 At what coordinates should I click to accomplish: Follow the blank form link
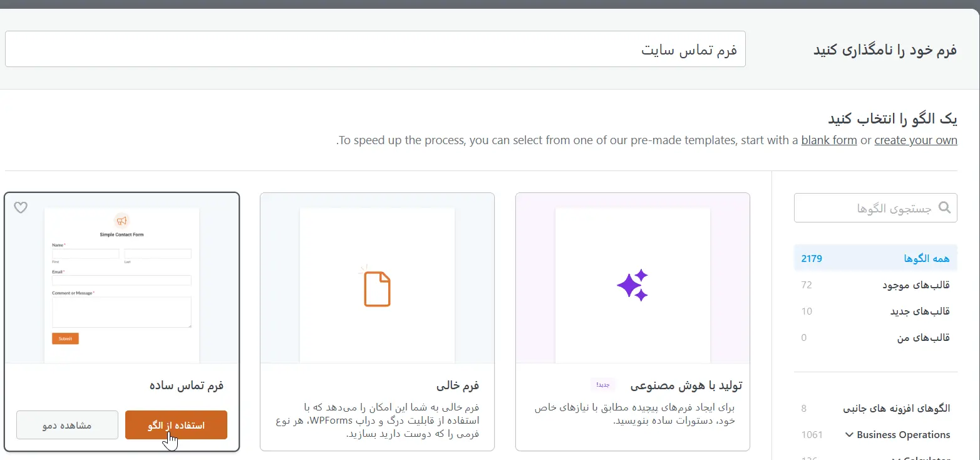(x=829, y=140)
